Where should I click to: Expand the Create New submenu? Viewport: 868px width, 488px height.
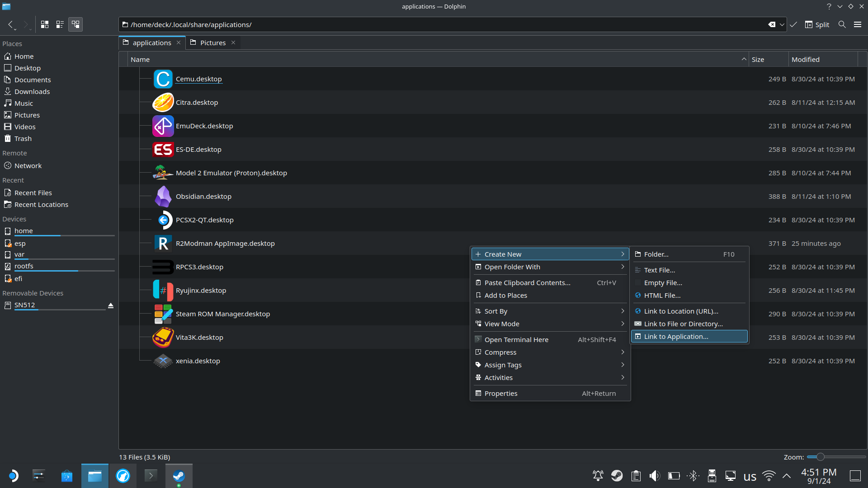point(550,254)
